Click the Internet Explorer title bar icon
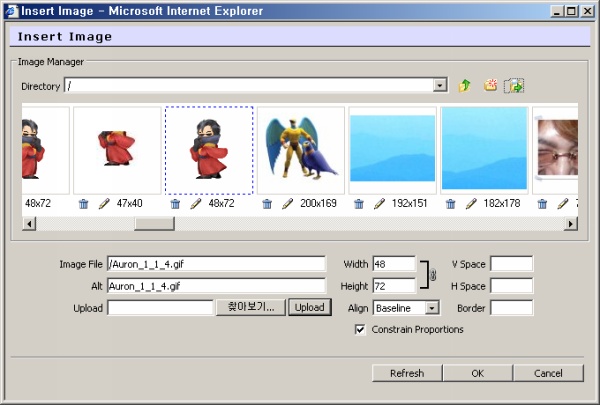Image resolution: width=600 pixels, height=405 pixels. pyautogui.click(x=11, y=11)
